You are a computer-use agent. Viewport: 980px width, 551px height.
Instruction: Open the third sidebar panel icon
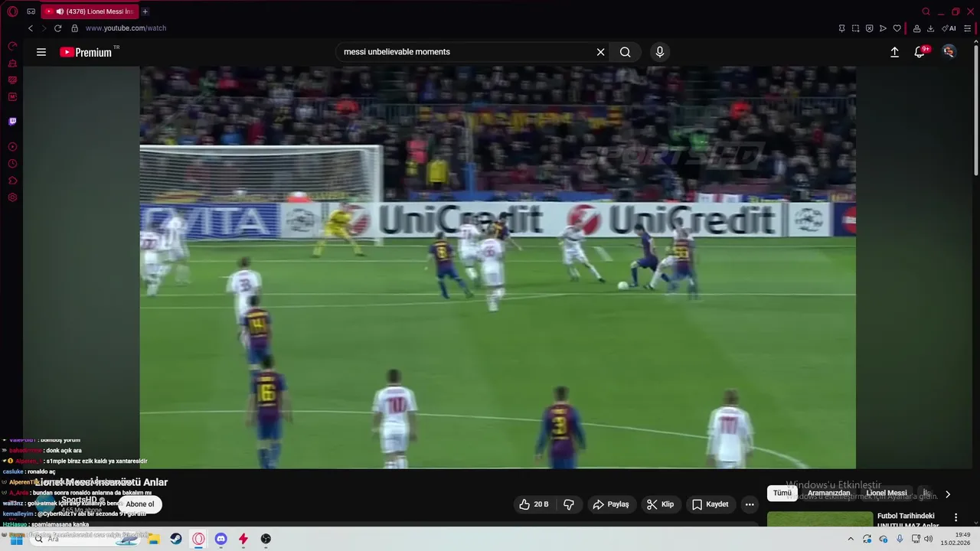12,80
